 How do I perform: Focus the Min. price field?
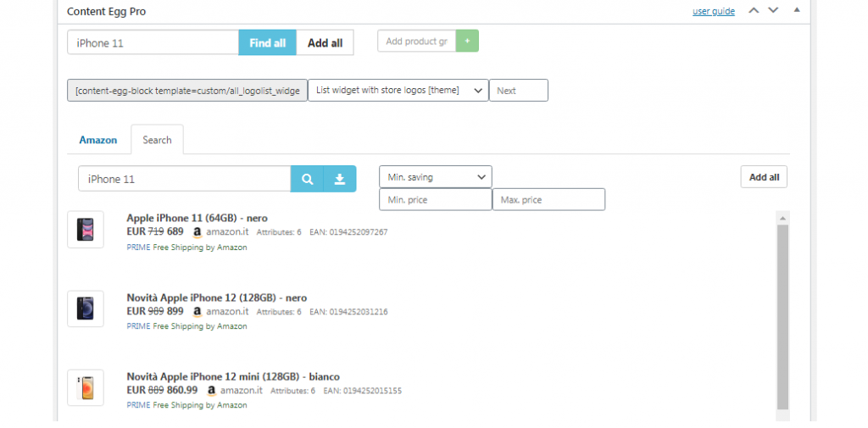point(436,199)
